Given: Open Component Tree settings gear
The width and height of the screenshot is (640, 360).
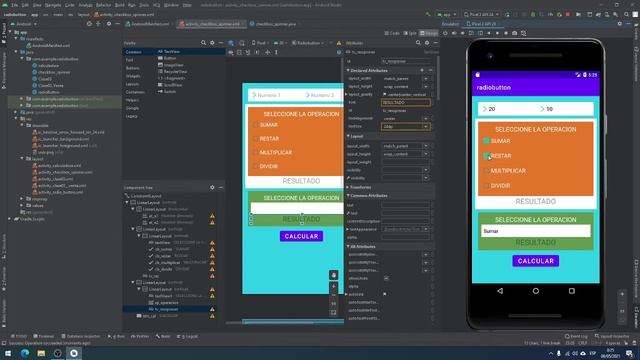Looking at the screenshot, I should tap(212, 187).
